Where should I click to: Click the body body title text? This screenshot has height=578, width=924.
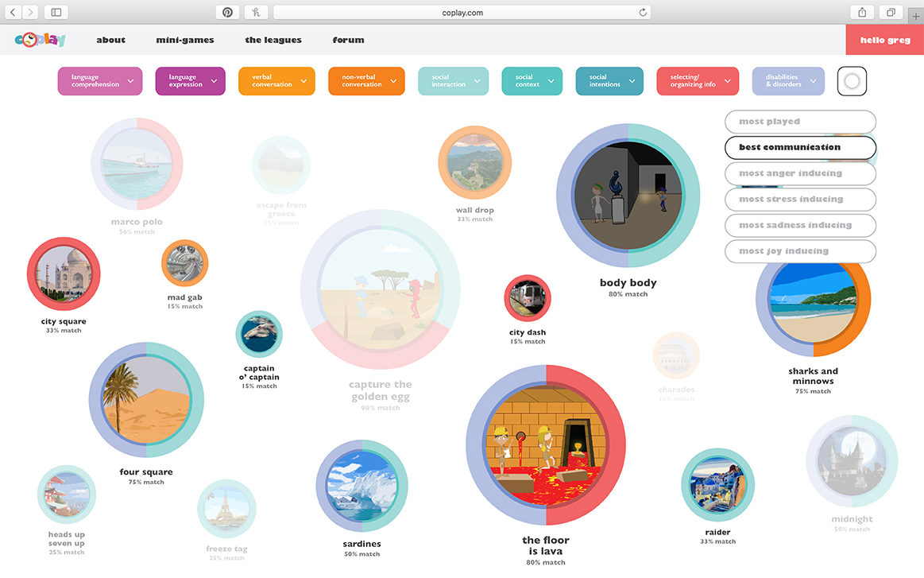[x=628, y=282]
